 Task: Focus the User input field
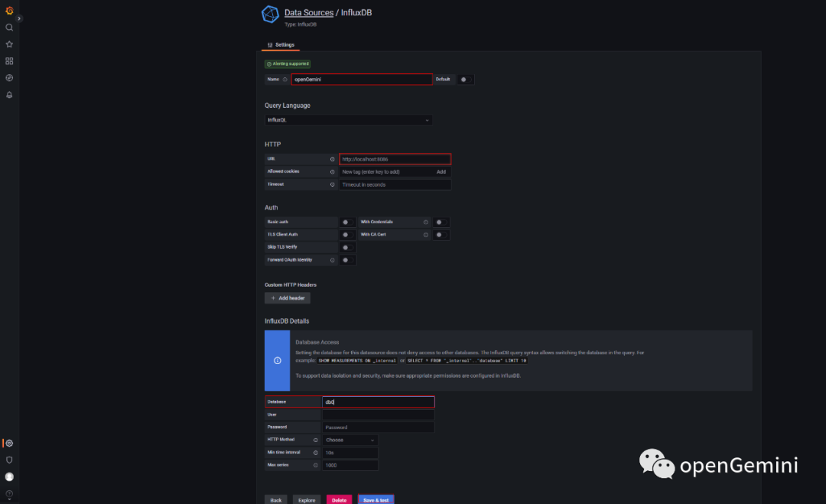tap(379, 415)
